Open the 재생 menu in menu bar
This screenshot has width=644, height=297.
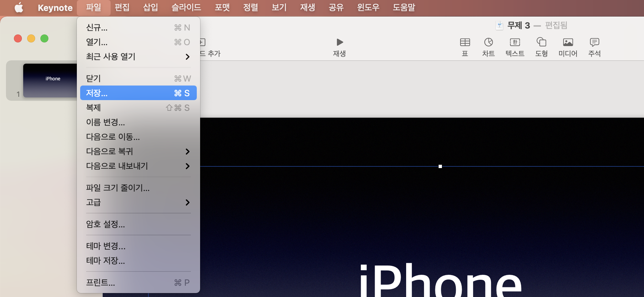(307, 8)
